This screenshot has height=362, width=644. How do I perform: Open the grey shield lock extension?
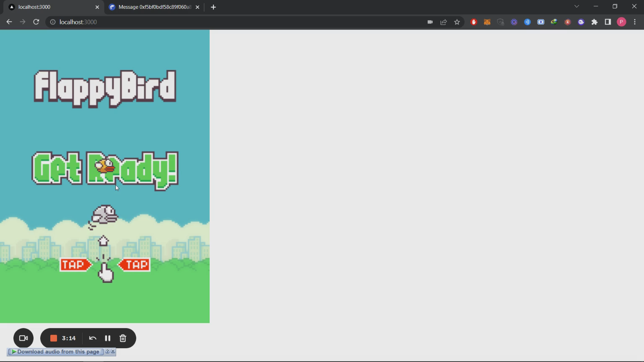[501, 22]
